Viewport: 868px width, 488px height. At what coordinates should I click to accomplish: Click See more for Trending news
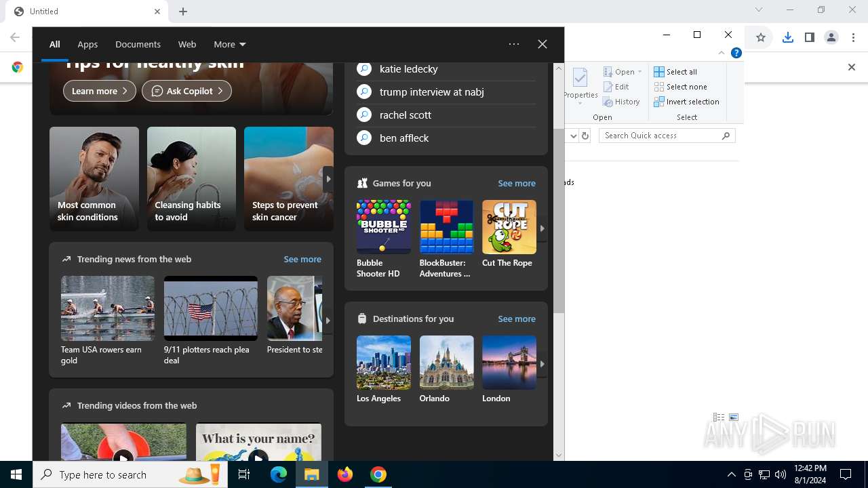302,259
